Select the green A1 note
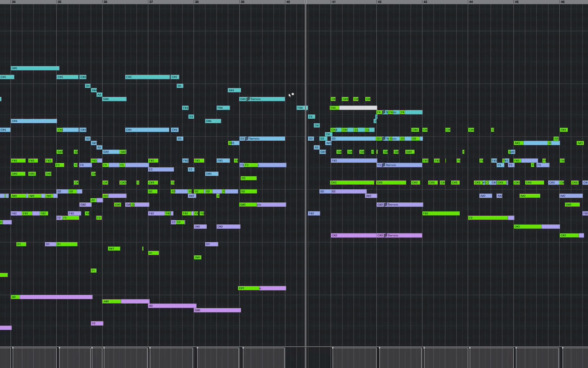 pyautogui.click(x=153, y=253)
